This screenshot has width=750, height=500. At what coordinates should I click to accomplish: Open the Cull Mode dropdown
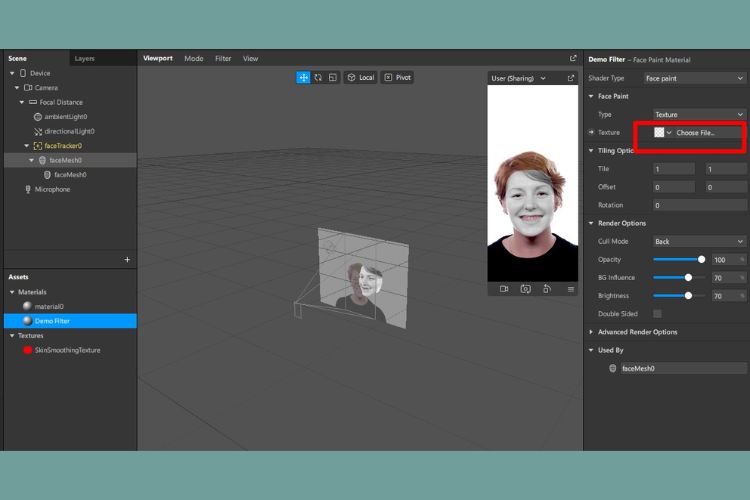[x=699, y=241]
